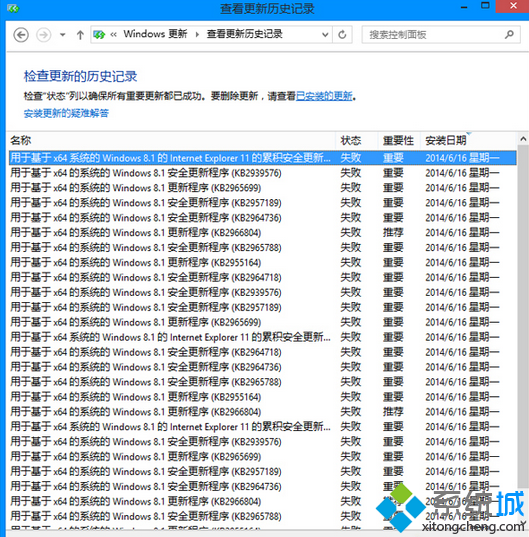Click the scrollbar up arrow
Viewport: 529px width, 537px height.
(x=523, y=139)
